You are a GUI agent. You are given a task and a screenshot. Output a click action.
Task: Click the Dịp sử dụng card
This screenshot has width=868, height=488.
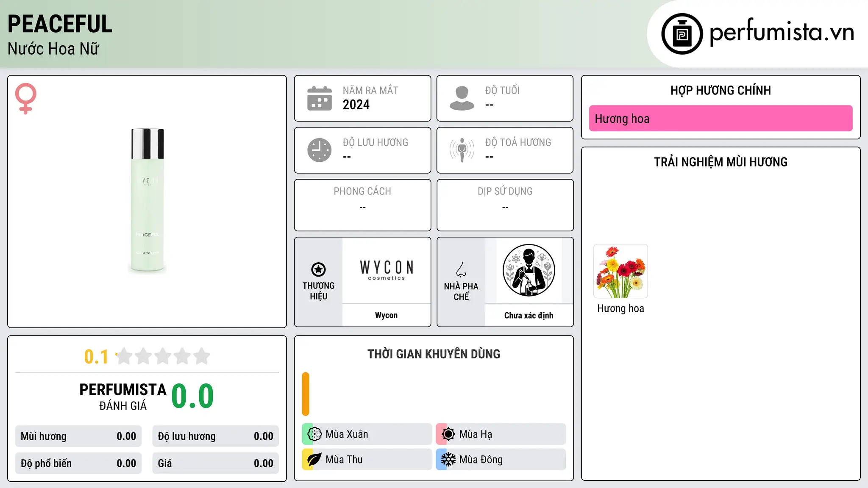click(505, 205)
